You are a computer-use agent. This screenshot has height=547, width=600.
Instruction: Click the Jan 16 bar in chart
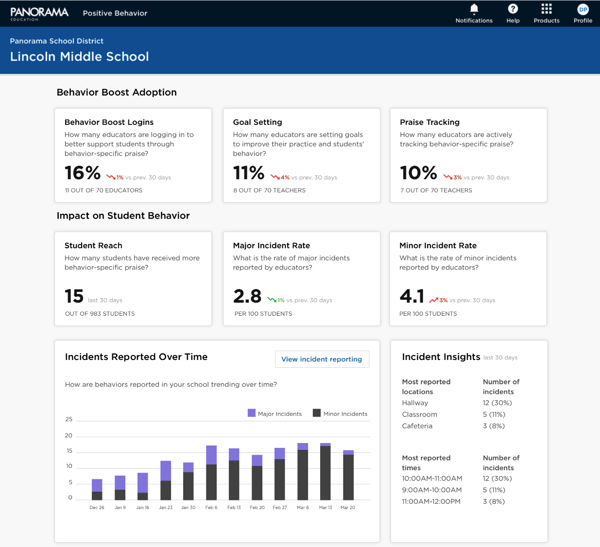[143, 487]
